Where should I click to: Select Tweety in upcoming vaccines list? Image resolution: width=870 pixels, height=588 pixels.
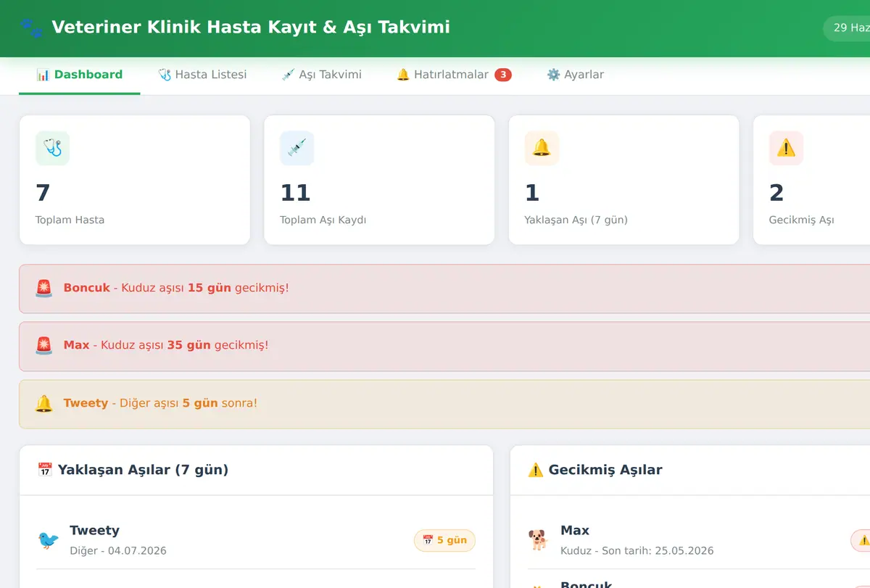[256, 540]
